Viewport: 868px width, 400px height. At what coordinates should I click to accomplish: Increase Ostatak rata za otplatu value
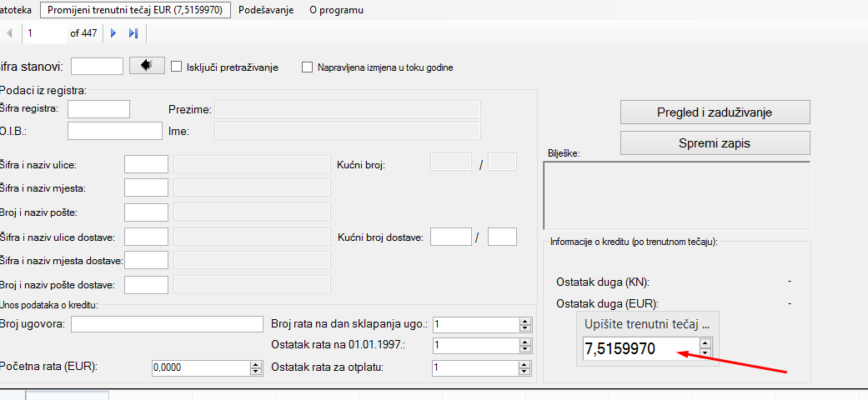525,364
